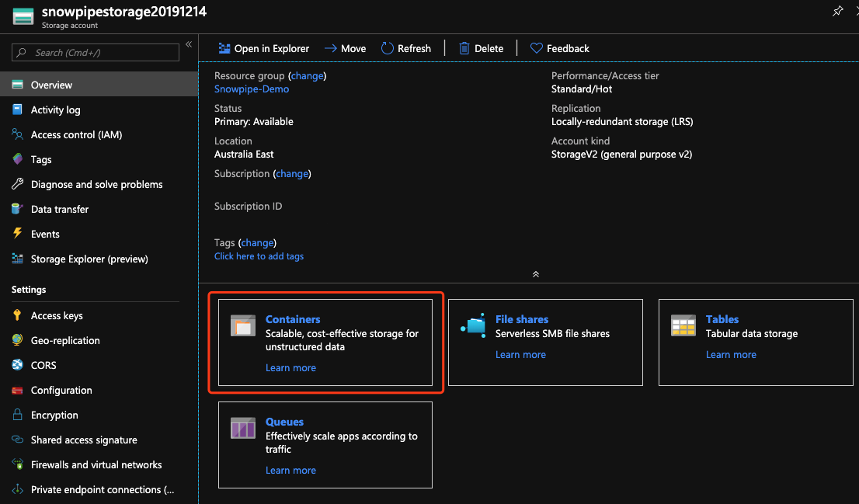Click the Refresh toolbar button
The image size is (859, 504).
pos(406,48)
